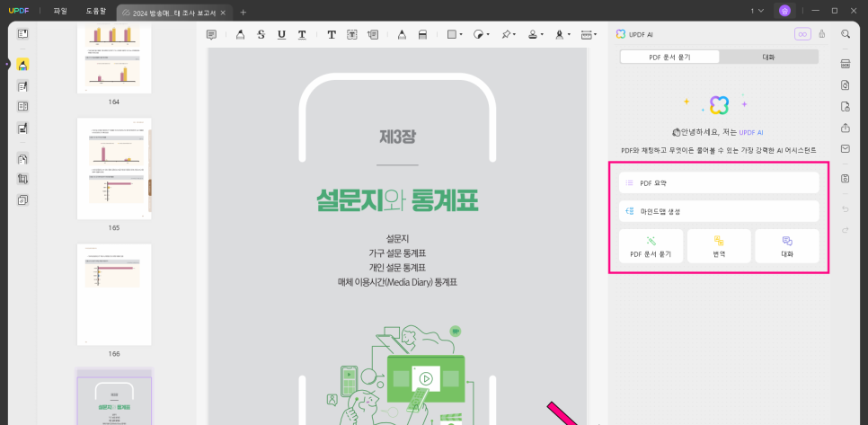The height and width of the screenshot is (425, 868).
Task: Click the UPDF AI link in greeting
Action: pos(751,133)
